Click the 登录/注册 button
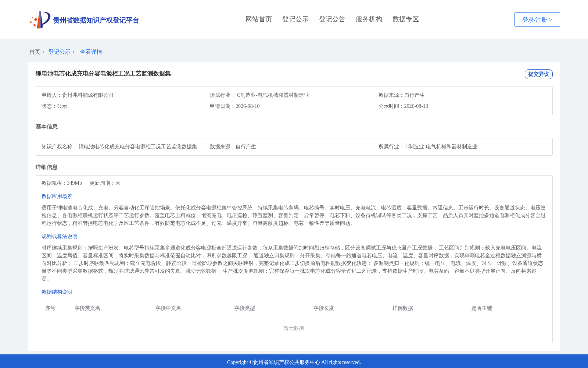 point(537,20)
